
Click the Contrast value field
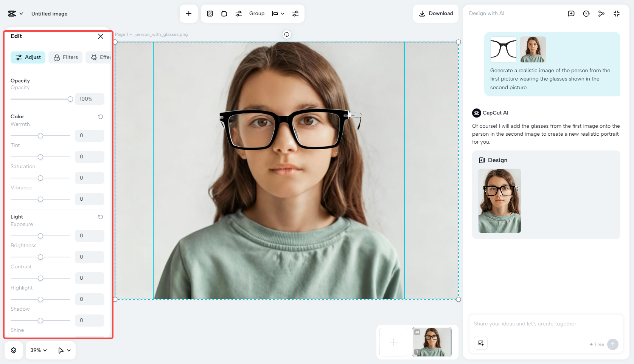(90, 278)
